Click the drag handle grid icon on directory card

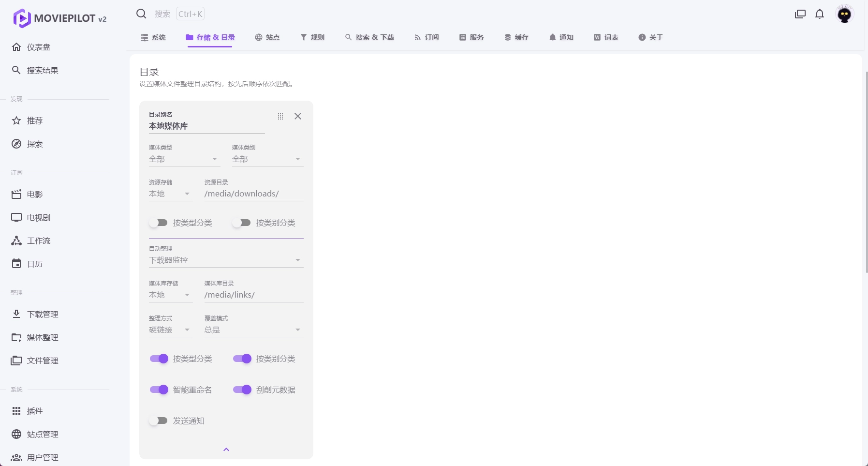point(280,116)
